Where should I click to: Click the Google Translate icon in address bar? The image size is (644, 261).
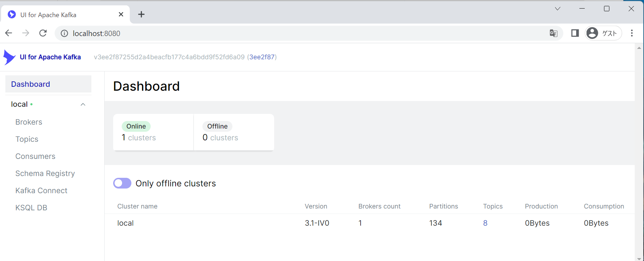[553, 33]
